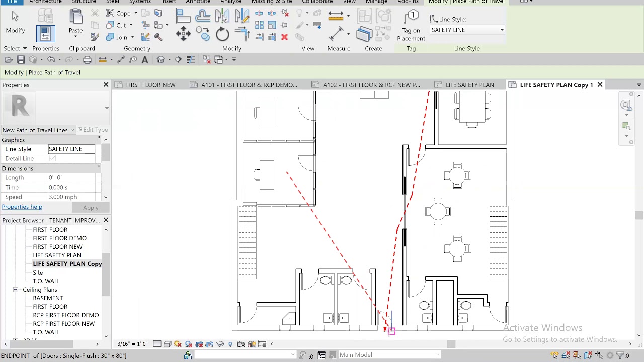Undo last action in Quick Access Toolbar
Image resolution: width=644 pixels, height=362 pixels.
pos(51,60)
